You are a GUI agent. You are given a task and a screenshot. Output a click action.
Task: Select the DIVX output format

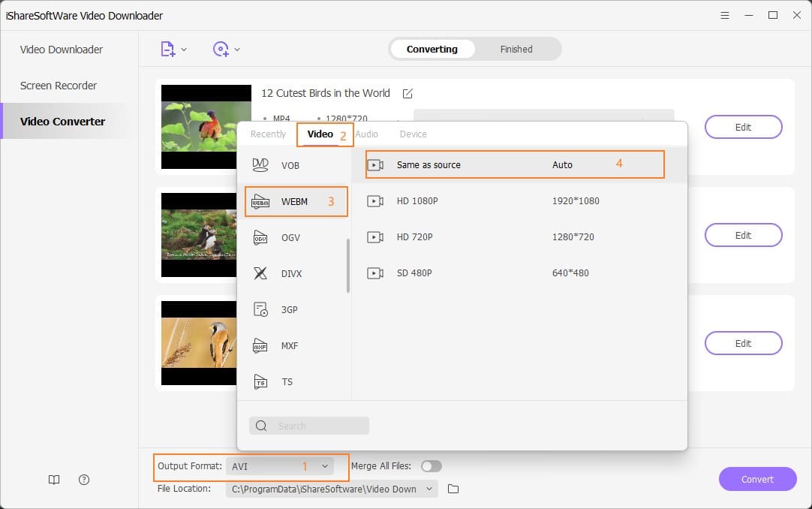290,273
